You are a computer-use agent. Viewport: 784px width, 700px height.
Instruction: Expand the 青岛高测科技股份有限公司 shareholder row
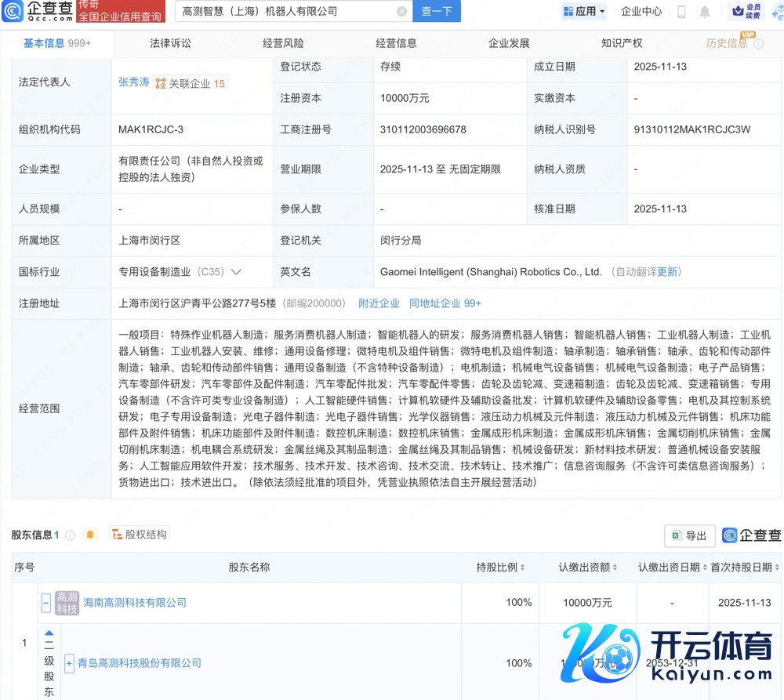[x=70, y=663]
